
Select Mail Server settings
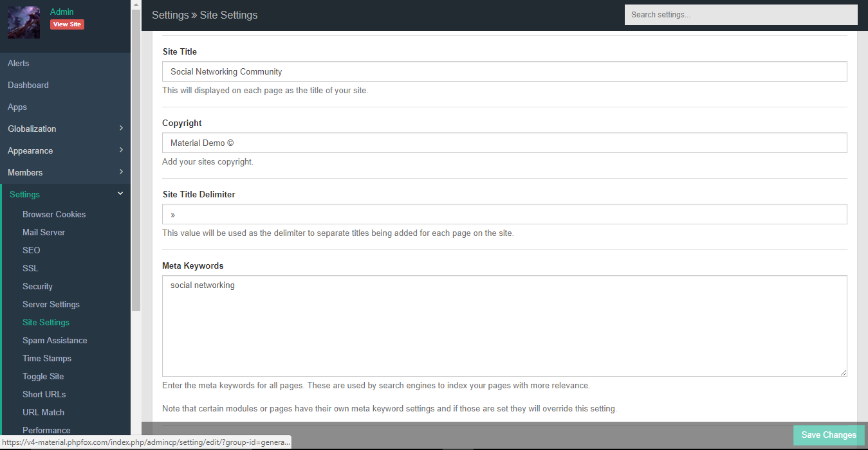pyautogui.click(x=44, y=232)
